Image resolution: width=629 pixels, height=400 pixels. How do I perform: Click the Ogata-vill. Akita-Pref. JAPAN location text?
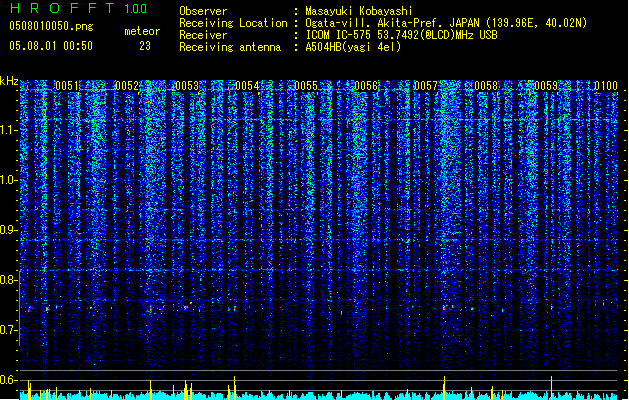coord(446,23)
